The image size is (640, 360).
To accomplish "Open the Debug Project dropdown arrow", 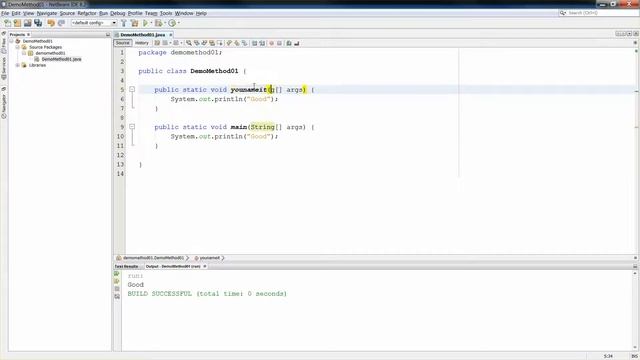I will 164,23.
